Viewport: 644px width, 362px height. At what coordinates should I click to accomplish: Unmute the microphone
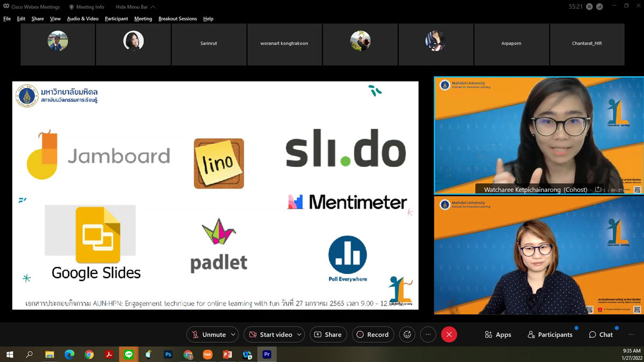[x=208, y=335]
